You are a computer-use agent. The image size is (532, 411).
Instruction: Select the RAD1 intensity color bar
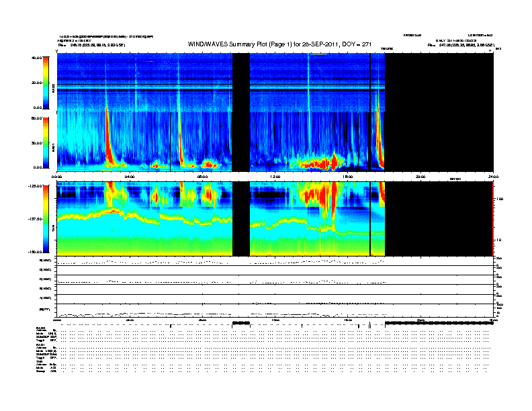tap(46, 143)
